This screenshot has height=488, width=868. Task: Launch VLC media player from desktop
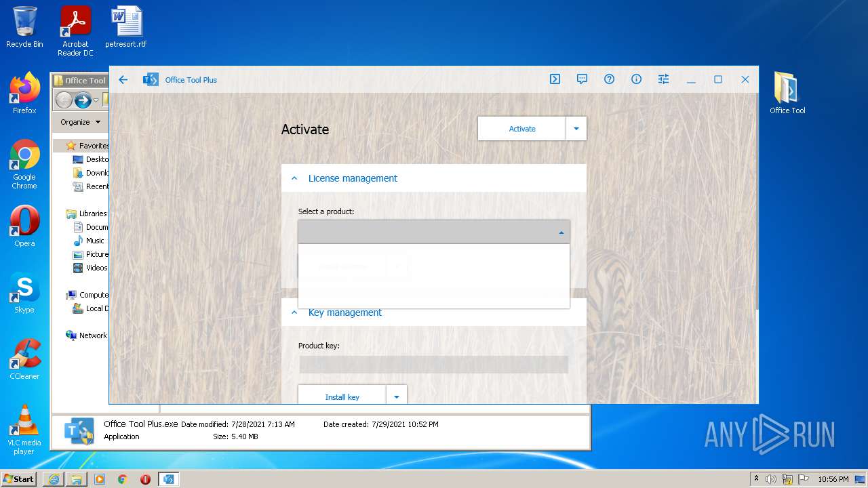24,430
